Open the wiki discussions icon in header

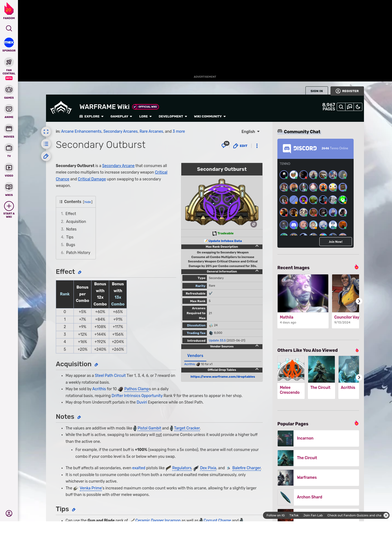pyautogui.click(x=350, y=107)
